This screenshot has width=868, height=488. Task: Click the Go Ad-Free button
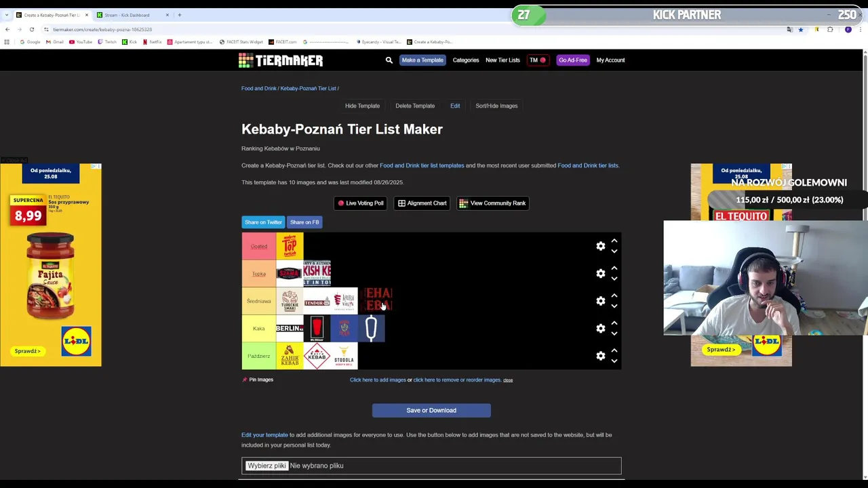573,60
